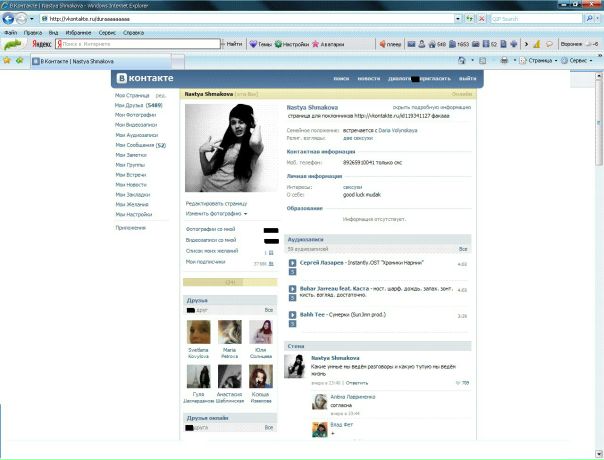Click the Найти search button in the toolbar
Screen dimensions: 604x460
(x=232, y=44)
